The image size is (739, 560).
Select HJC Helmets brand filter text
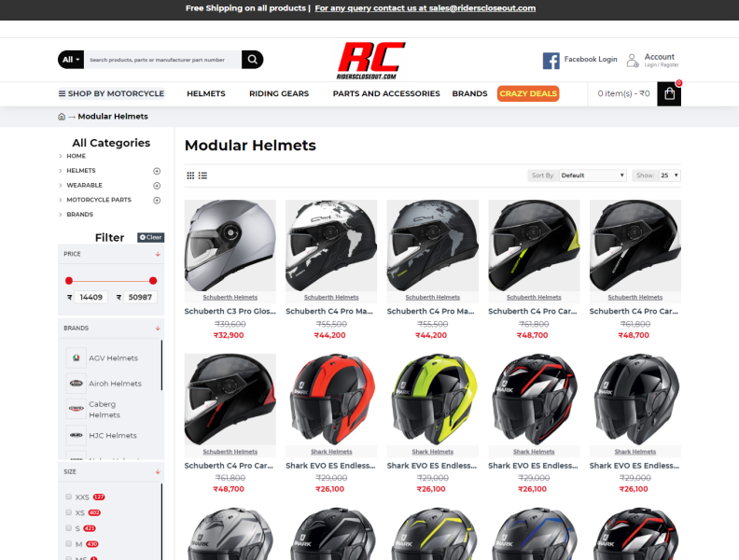[113, 435]
